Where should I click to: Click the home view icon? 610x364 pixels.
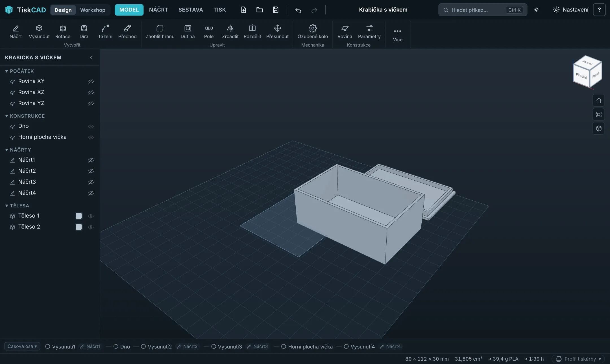[598, 101]
